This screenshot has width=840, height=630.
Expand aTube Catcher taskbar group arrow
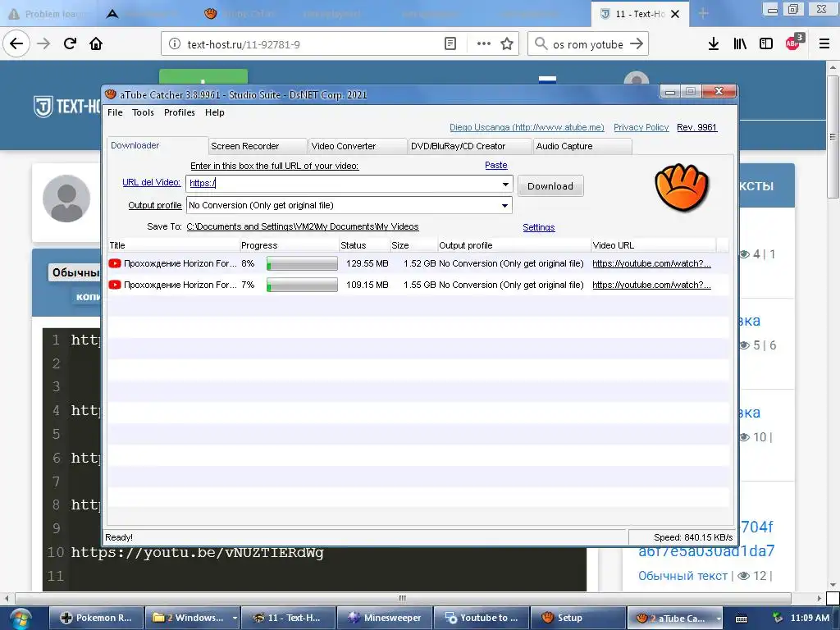coord(718,618)
